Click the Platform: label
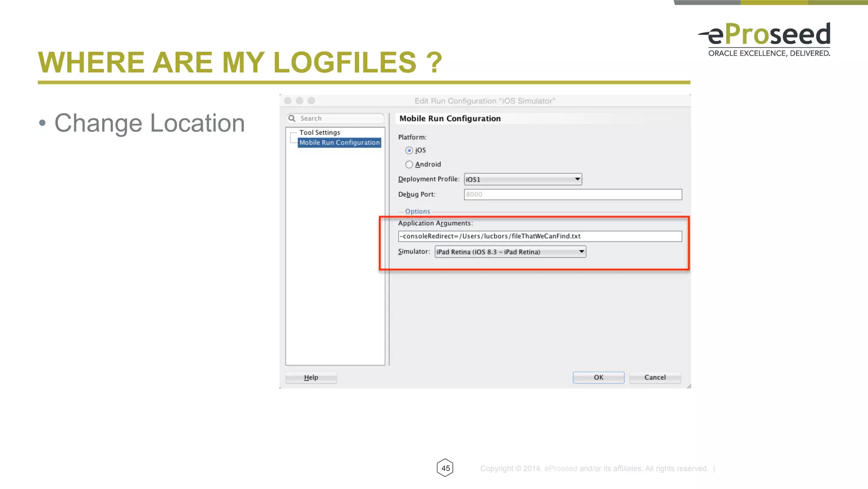Image resolution: width=868 pixels, height=489 pixels. pyautogui.click(x=412, y=137)
